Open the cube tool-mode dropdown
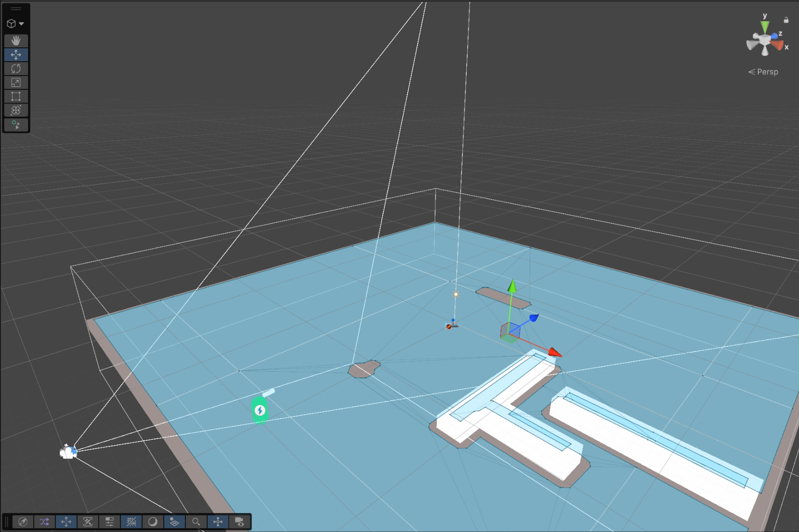799x532 pixels. (15, 24)
